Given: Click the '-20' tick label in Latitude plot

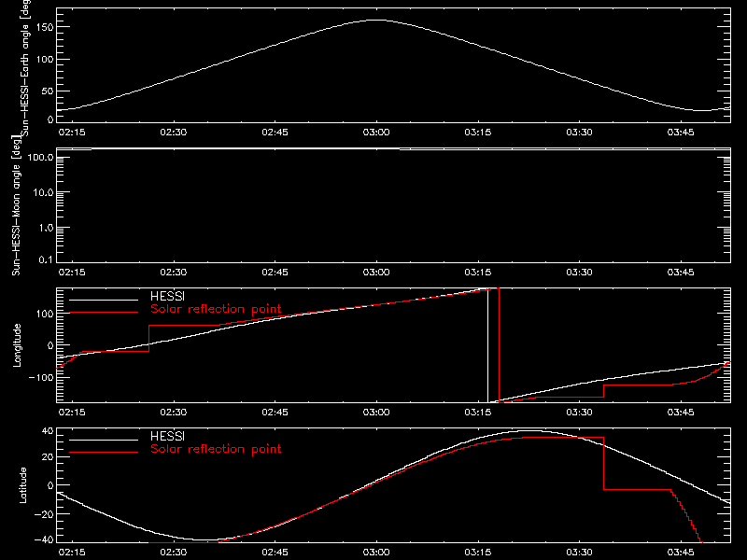Looking at the screenshot, I should click(x=44, y=514).
